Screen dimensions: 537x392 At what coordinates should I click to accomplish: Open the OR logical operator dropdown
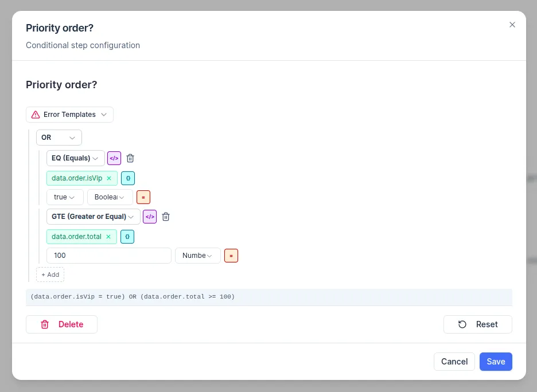click(x=59, y=138)
